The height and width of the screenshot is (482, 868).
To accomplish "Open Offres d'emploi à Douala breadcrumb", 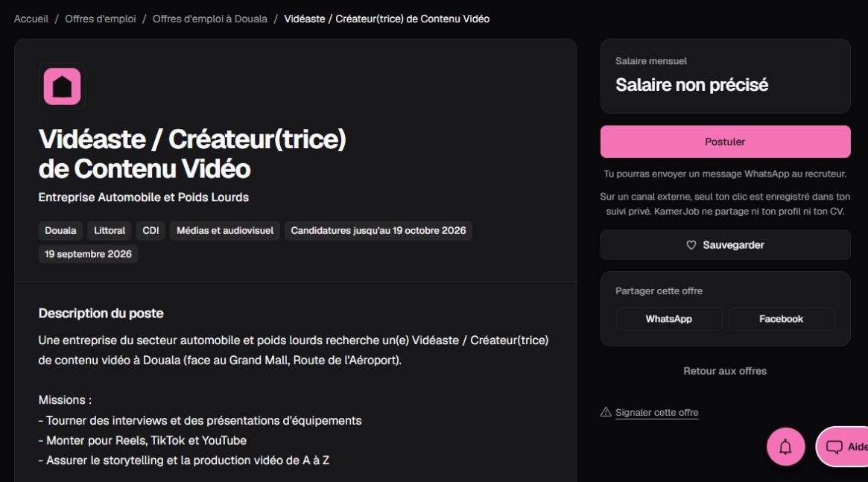I will [x=210, y=19].
